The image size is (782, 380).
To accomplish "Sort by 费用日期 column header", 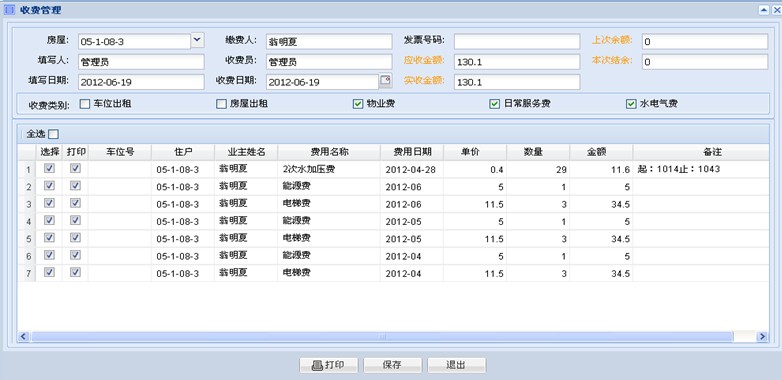I will pyautogui.click(x=412, y=152).
